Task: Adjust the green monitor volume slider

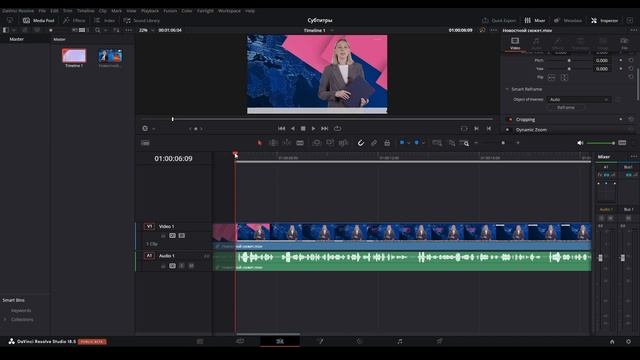Action: [600, 143]
